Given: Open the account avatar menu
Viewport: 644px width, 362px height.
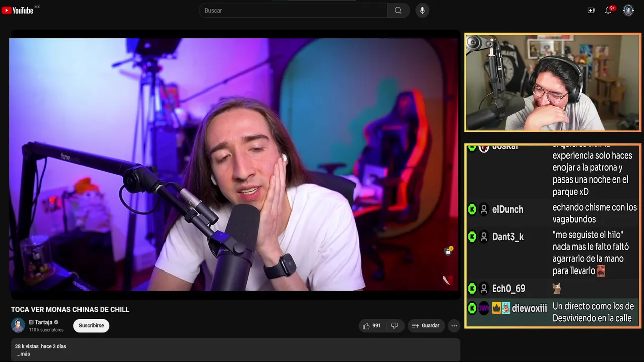Looking at the screenshot, I should tap(628, 10).
